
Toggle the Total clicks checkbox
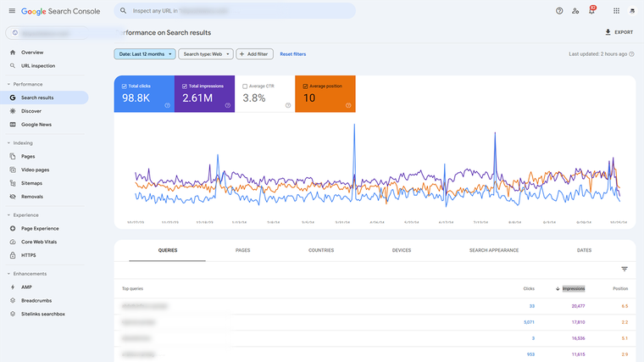[125, 86]
